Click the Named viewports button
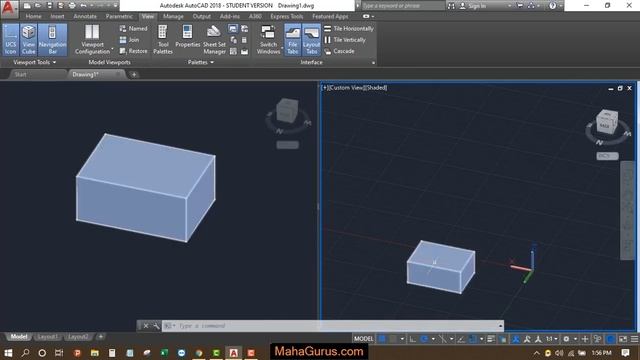 pos(133,29)
